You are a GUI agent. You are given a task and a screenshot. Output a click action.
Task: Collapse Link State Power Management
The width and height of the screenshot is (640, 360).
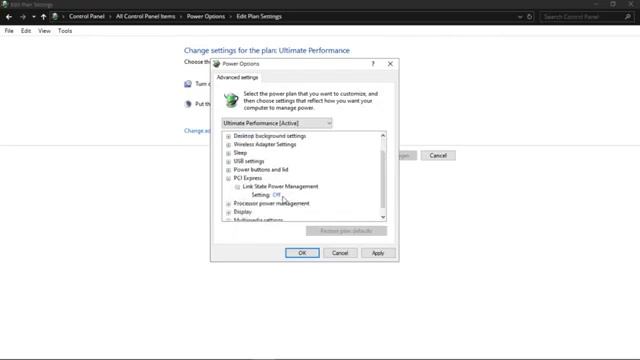[x=238, y=187]
